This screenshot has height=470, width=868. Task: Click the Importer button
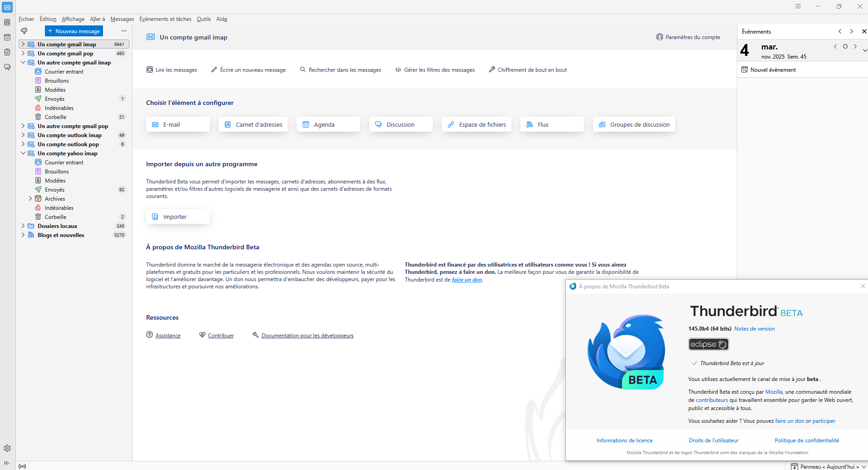coord(178,217)
